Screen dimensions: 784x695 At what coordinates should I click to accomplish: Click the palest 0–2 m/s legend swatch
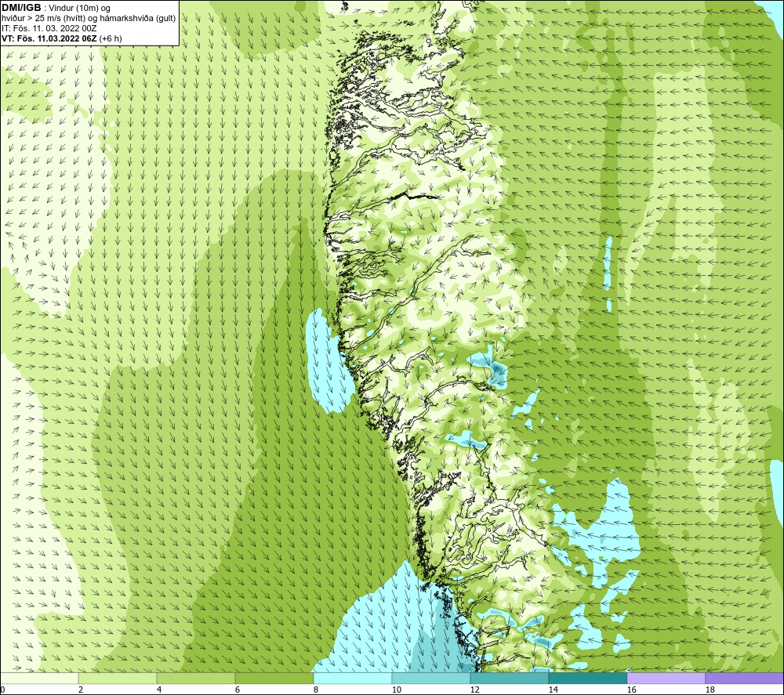(x=39, y=678)
